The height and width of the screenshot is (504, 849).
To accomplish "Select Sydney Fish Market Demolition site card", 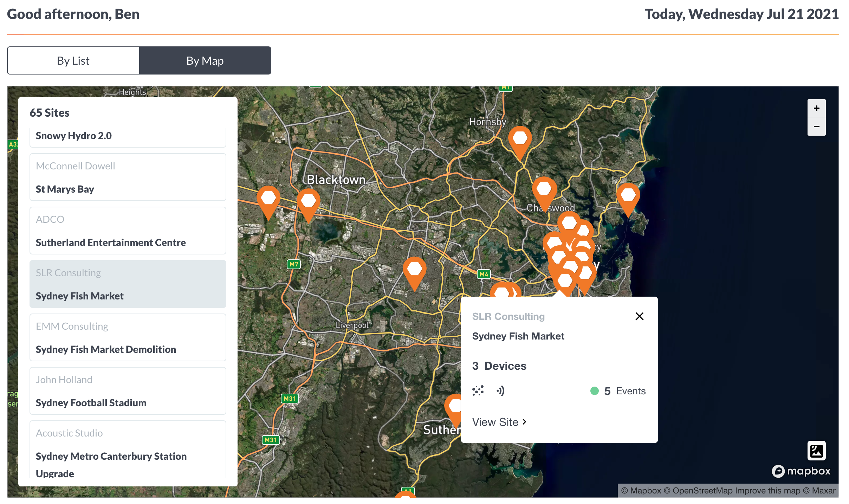I will click(x=128, y=337).
